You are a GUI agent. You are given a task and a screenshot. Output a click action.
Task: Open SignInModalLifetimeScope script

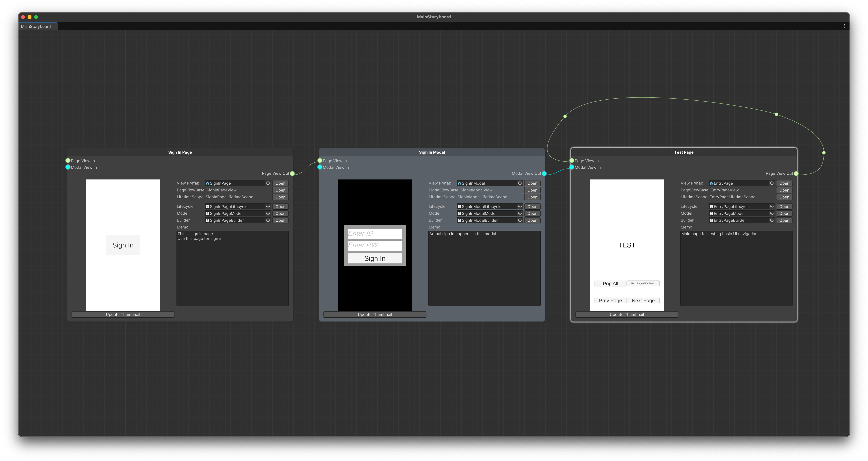tap(532, 197)
